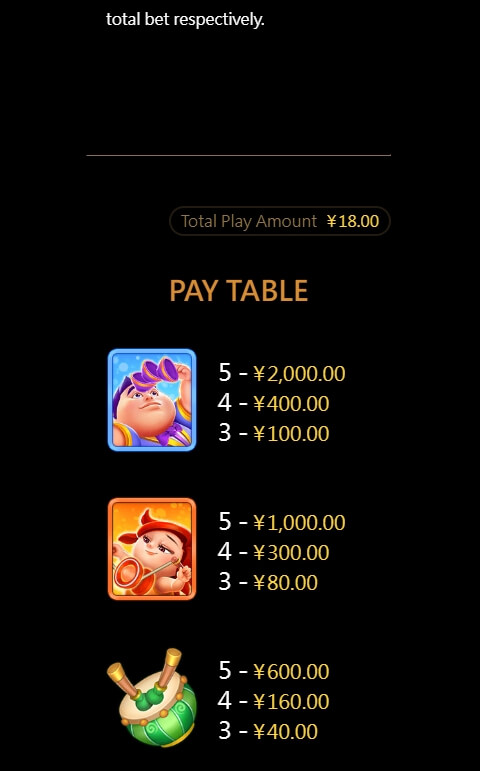Click the ¥1,000.00 payout for gong player
480x771 pixels.
299,523
